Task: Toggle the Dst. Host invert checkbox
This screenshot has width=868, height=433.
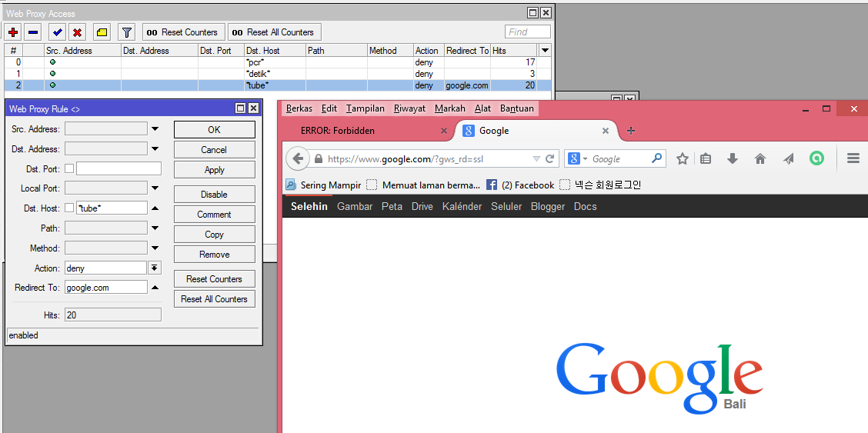Action: click(70, 208)
